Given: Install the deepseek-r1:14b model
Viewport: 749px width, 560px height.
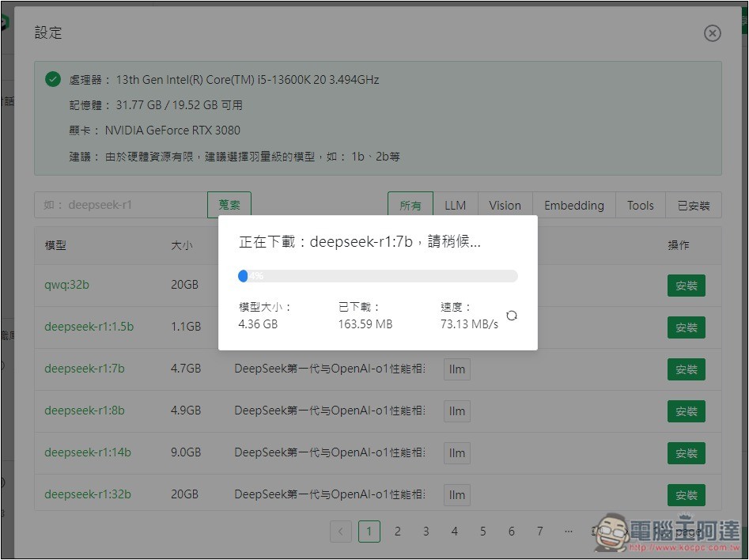Looking at the screenshot, I should (687, 453).
